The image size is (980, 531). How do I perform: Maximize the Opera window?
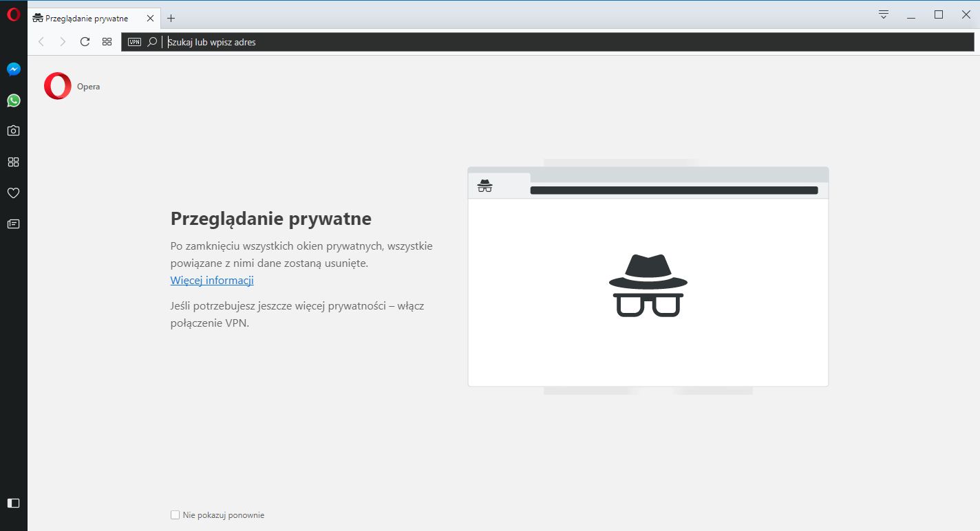pos(938,14)
